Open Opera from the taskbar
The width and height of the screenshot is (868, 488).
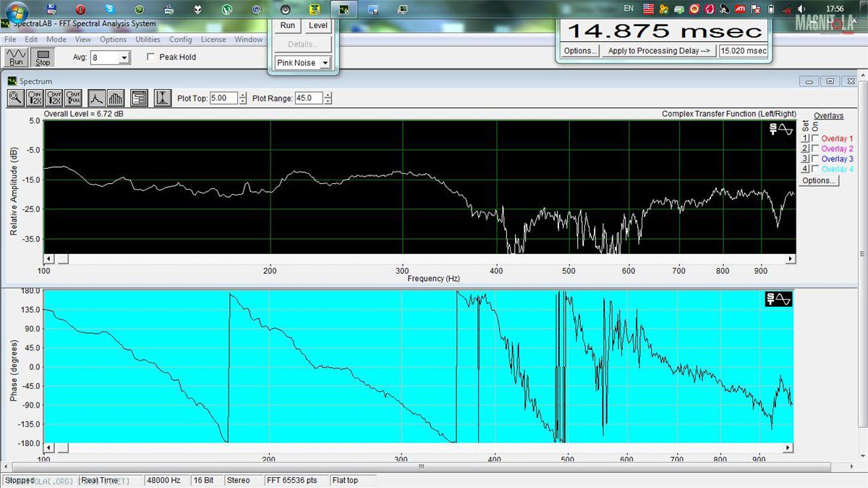pyautogui.click(x=80, y=9)
